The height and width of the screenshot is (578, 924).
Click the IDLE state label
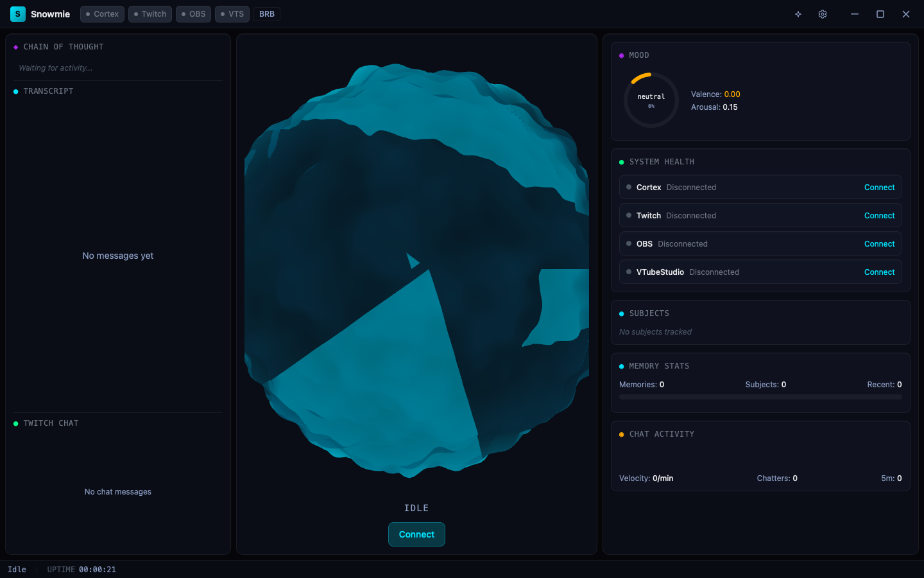(416, 508)
